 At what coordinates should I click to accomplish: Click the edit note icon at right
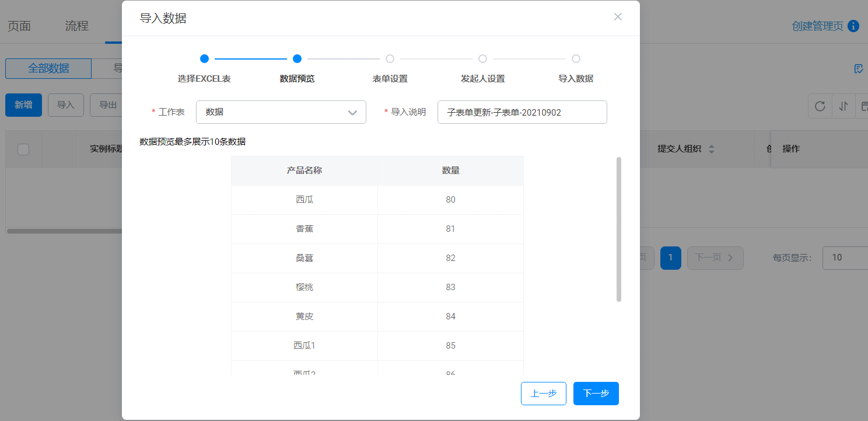pos(859,69)
